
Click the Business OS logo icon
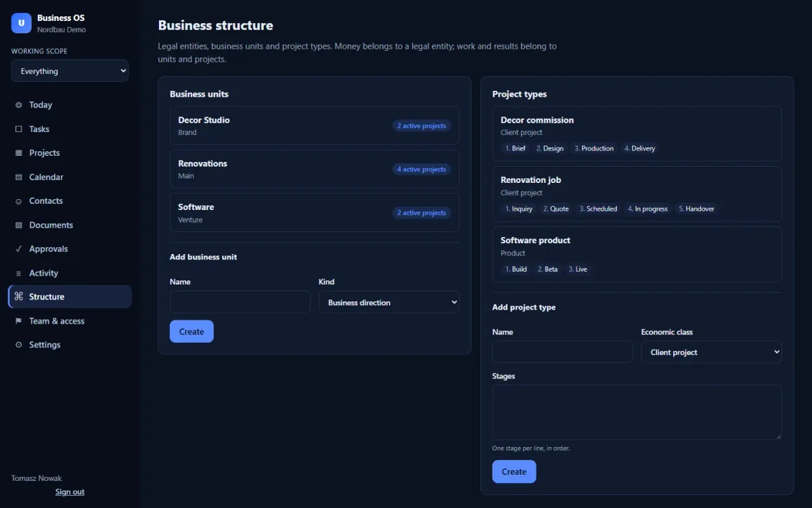click(22, 23)
